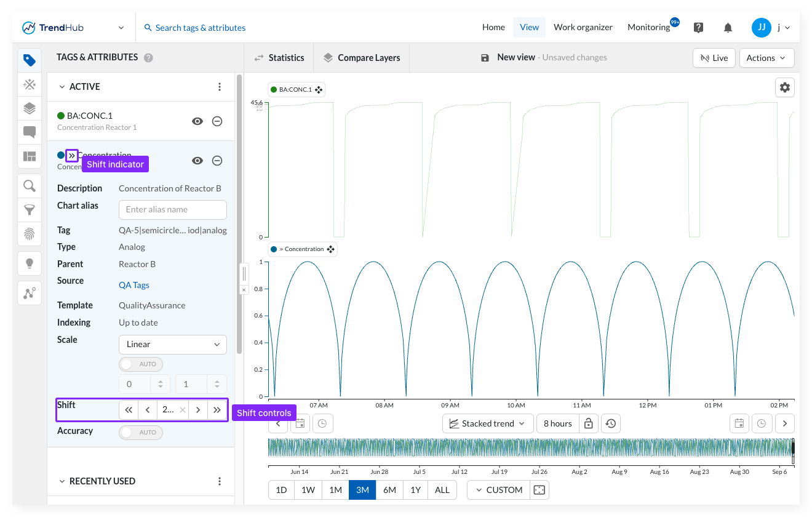Open the lightbulb insights sidebar icon
Screen dimensions: 812x517
click(x=30, y=263)
